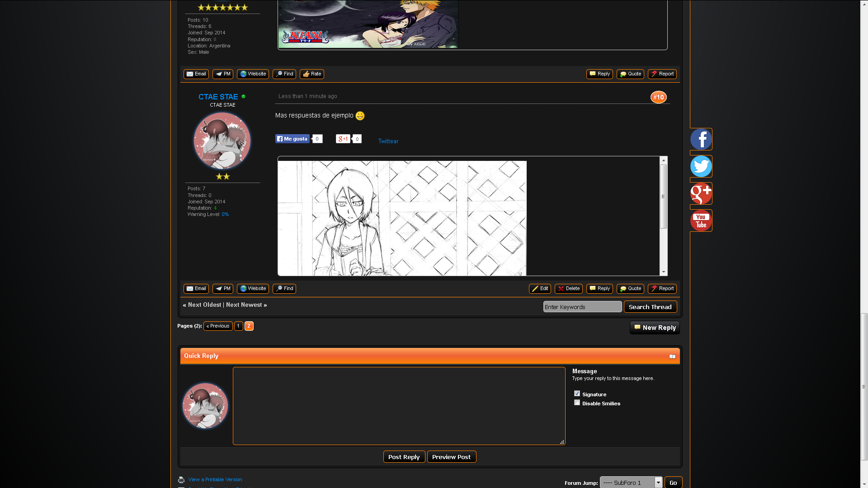Go to Previous page
The image size is (868, 488).
point(218,326)
